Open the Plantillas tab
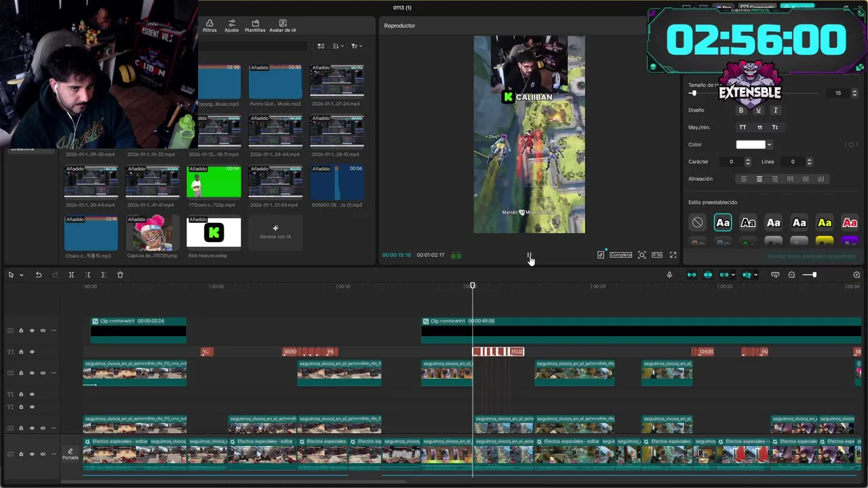 pos(255,26)
